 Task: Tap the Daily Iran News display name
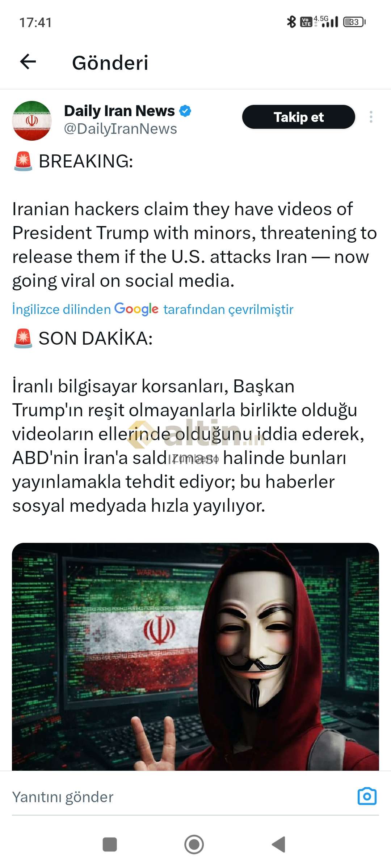click(x=119, y=111)
